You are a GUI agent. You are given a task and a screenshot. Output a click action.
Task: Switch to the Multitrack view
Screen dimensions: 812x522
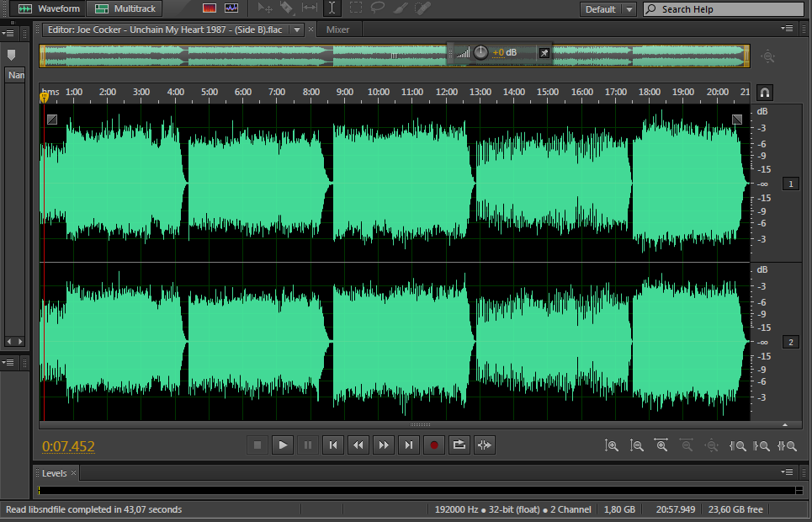coord(125,8)
